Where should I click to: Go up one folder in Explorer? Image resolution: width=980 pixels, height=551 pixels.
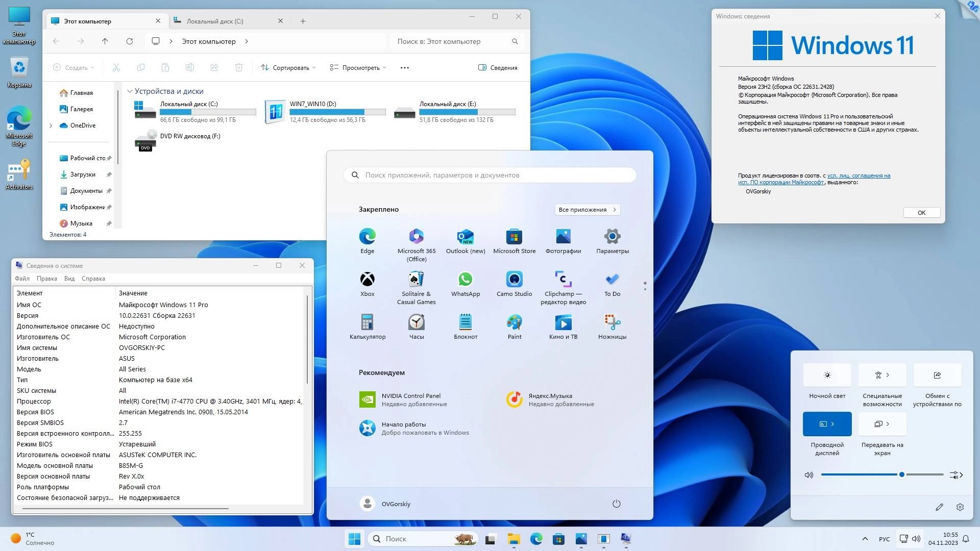[105, 41]
